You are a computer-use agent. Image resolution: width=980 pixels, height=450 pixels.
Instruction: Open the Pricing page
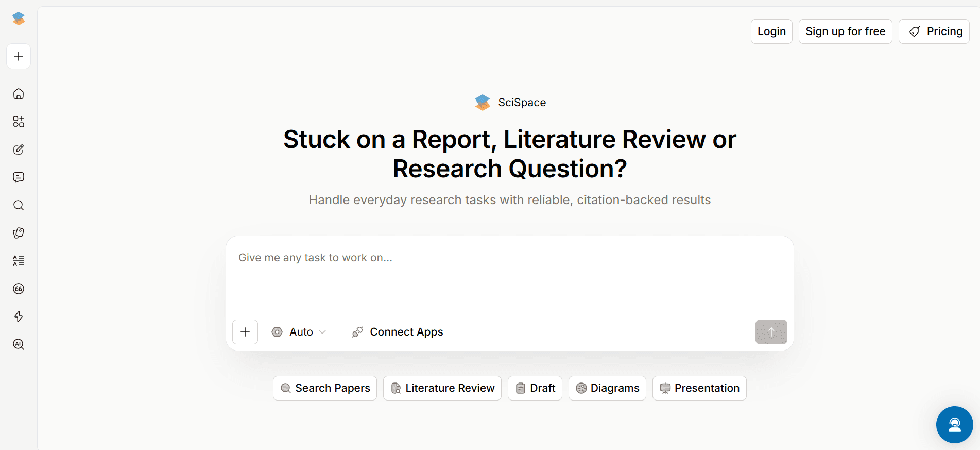click(x=934, y=31)
